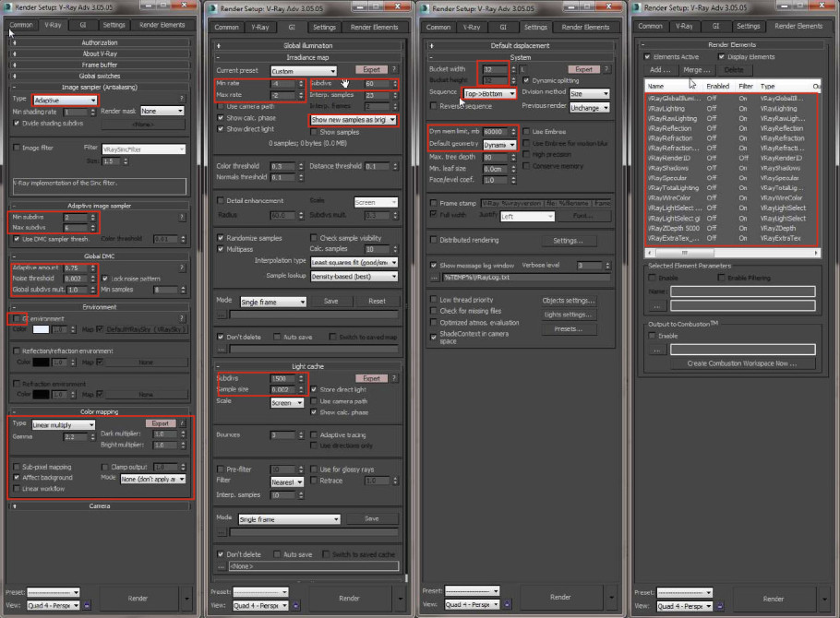Enable the Image filter checkbox

(16, 148)
